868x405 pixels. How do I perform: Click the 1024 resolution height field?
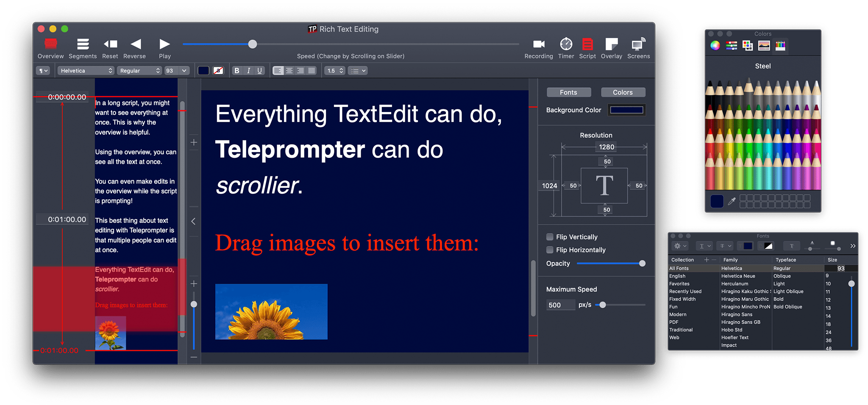point(550,186)
